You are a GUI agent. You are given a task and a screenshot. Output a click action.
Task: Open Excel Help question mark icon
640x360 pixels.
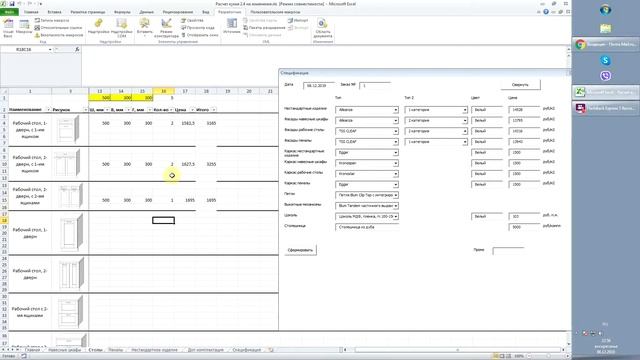(x=546, y=12)
